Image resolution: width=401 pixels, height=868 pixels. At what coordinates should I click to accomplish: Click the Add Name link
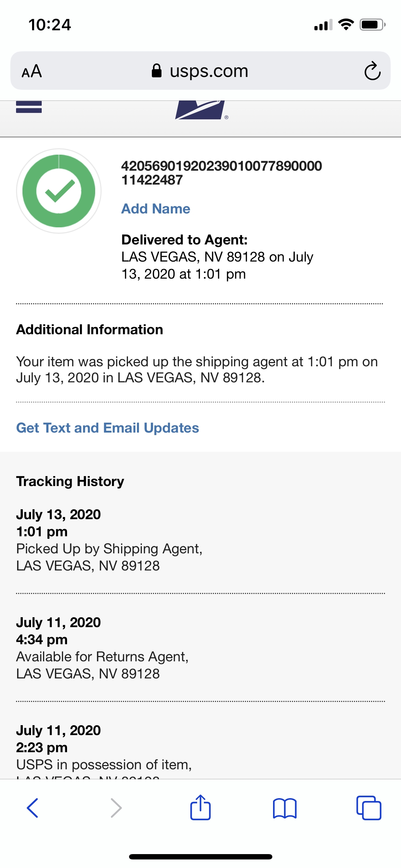tap(156, 209)
